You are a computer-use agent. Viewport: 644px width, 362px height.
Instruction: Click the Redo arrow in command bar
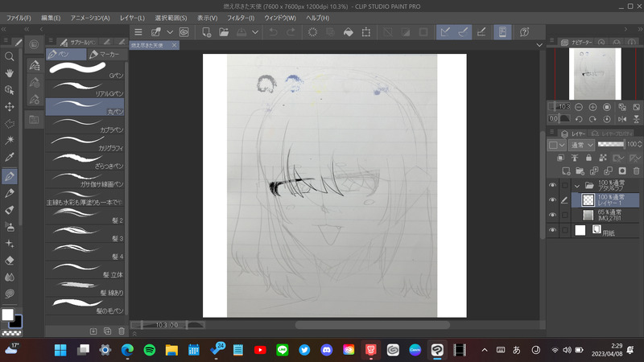click(x=291, y=32)
